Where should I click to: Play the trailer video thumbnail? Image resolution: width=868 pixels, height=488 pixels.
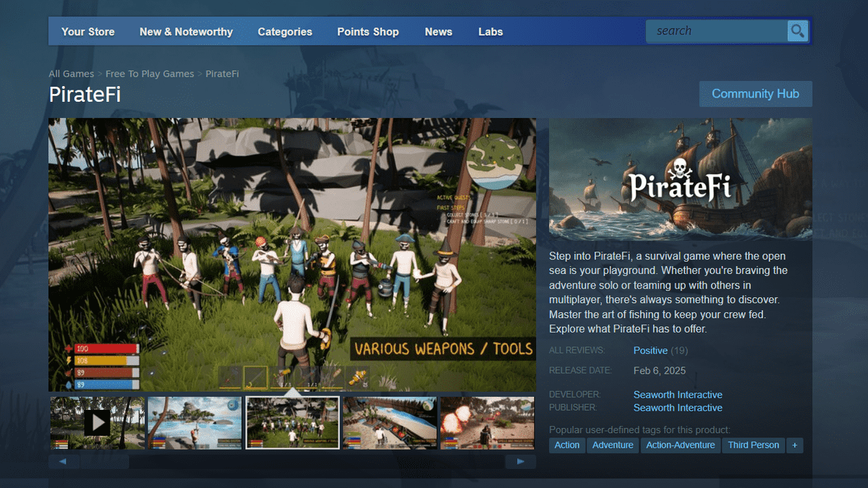pyautogui.click(x=97, y=423)
